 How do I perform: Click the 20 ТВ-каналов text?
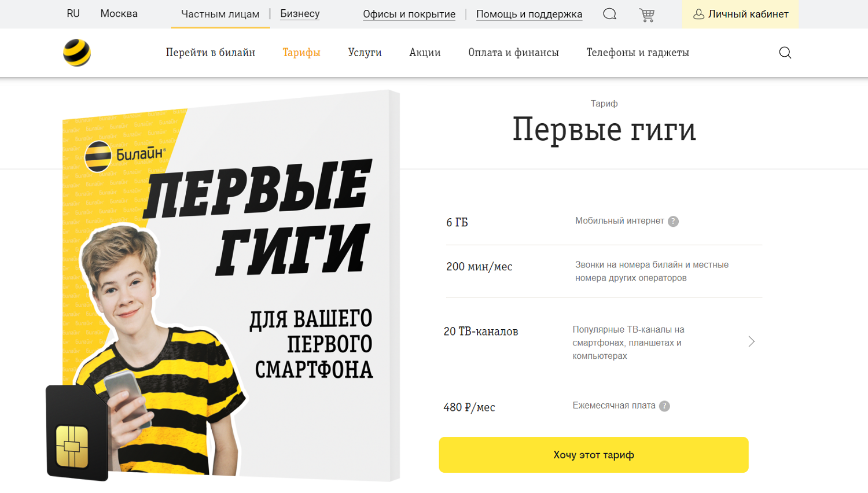coord(481,332)
